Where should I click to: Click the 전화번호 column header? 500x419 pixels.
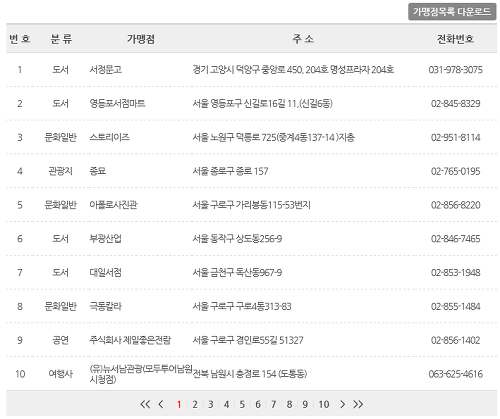[455, 39]
